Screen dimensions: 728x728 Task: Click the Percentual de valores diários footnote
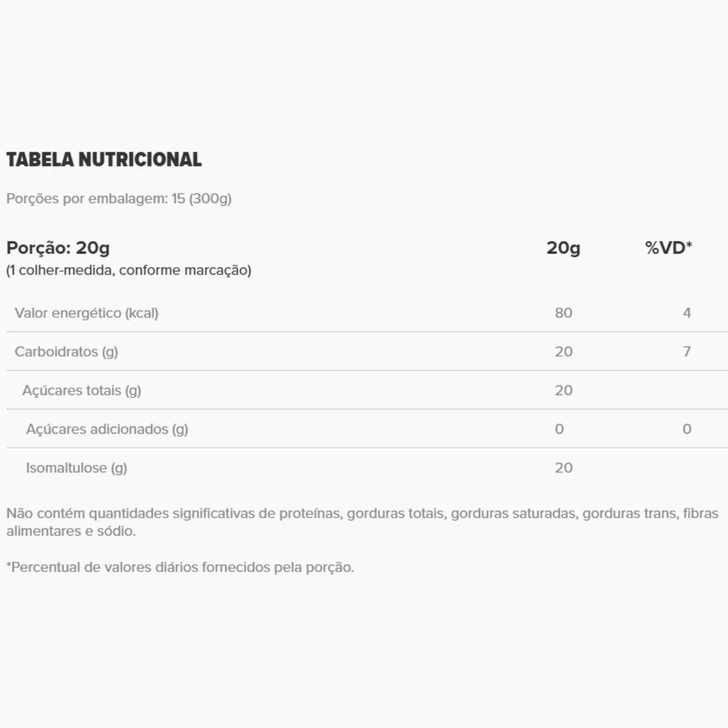(180, 568)
